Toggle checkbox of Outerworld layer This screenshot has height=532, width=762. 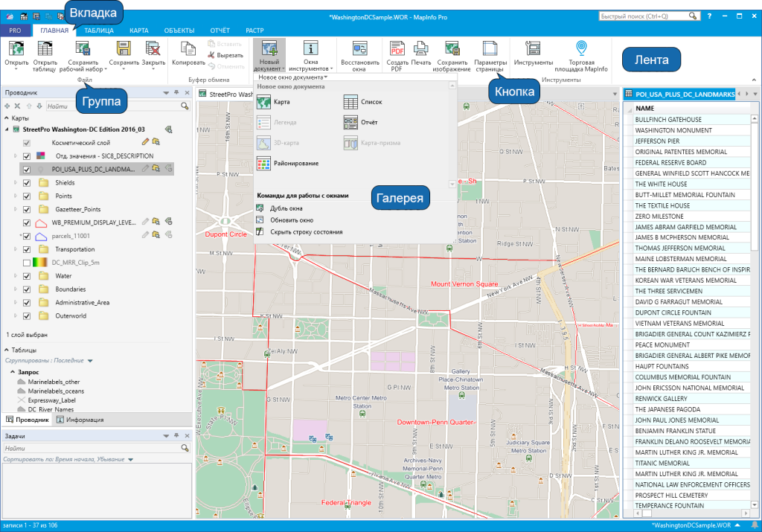point(27,315)
